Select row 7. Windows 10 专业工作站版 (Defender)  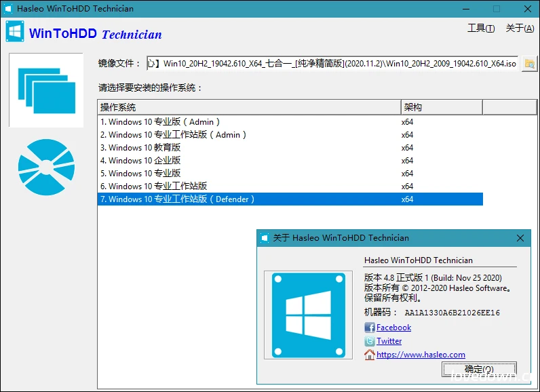pyautogui.click(x=290, y=199)
